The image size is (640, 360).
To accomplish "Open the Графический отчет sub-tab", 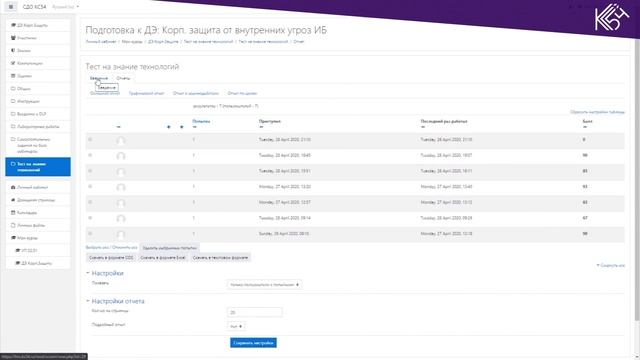I will coord(146,93).
